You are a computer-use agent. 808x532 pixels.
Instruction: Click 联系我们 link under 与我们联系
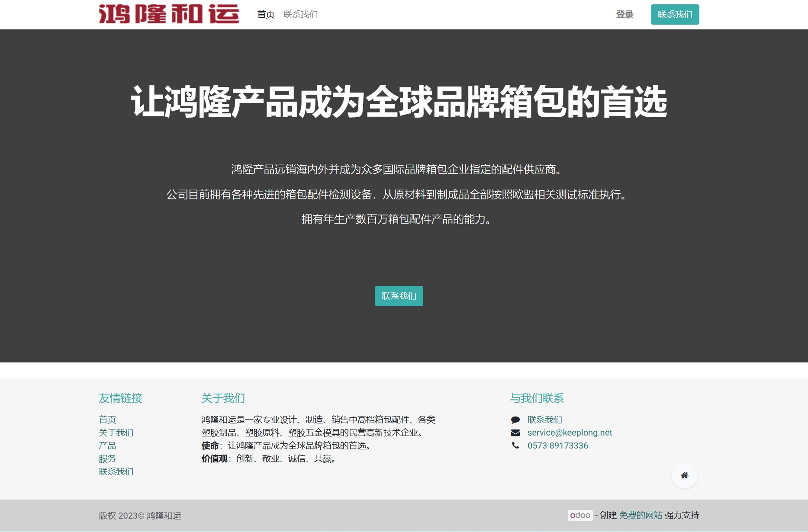click(x=544, y=420)
